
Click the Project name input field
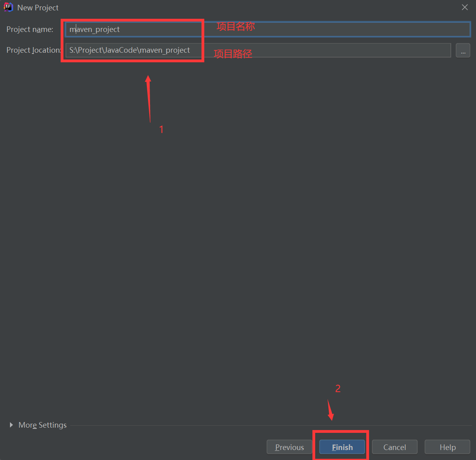point(268,29)
